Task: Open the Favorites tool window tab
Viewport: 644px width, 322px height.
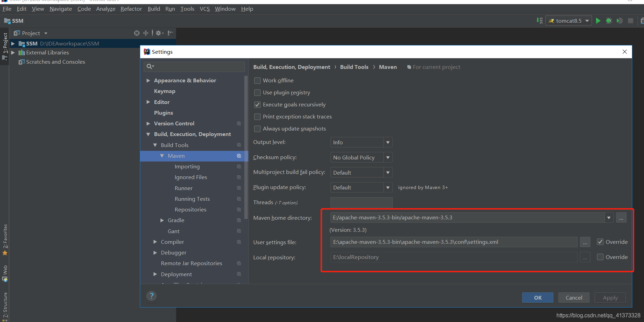Action: pos(5,240)
